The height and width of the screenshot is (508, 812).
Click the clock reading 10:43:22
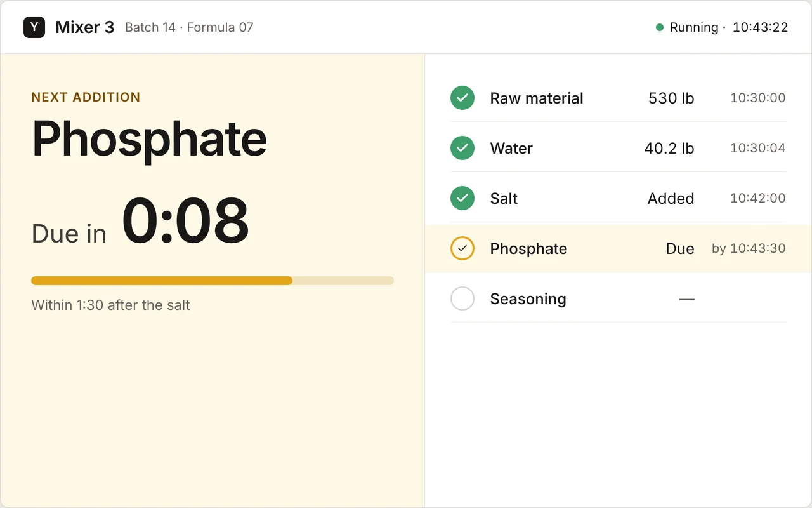pos(760,27)
